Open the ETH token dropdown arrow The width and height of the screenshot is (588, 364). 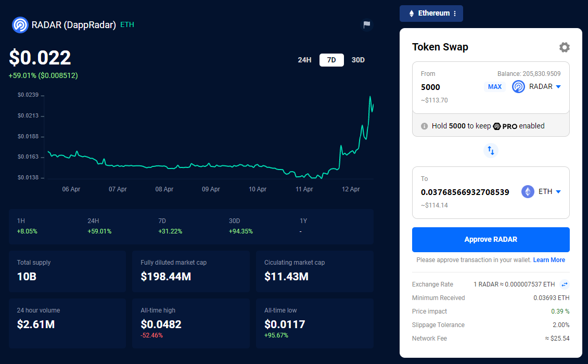pyautogui.click(x=558, y=191)
